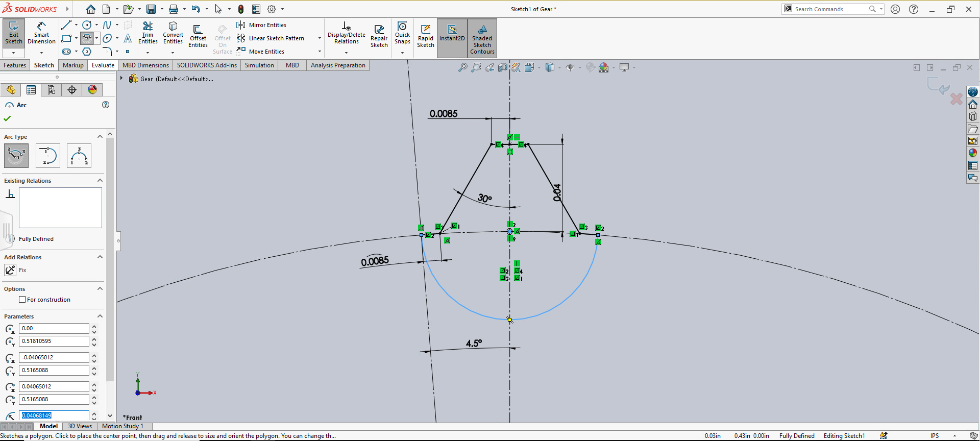Open the Appearances color wheel tab

pyautogui.click(x=92, y=90)
